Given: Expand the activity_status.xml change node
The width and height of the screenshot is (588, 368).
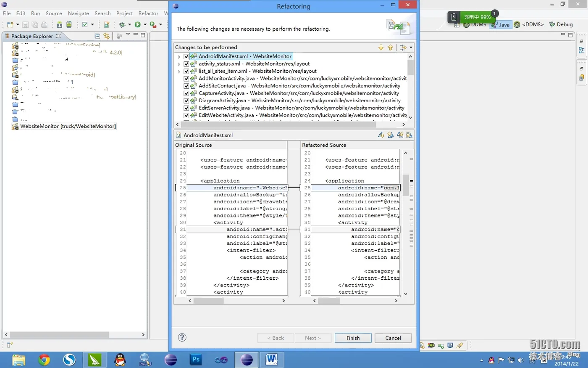Looking at the screenshot, I should [x=179, y=64].
